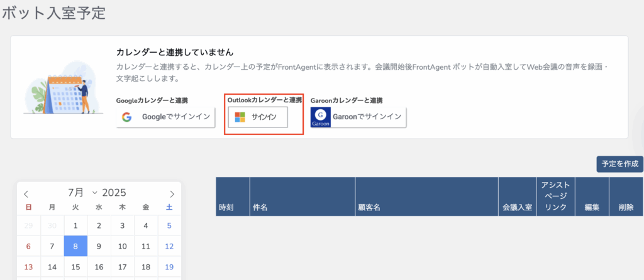Screen dimensions: 644x280
Task: Click the 予定を作成 button
Action: (x=619, y=164)
